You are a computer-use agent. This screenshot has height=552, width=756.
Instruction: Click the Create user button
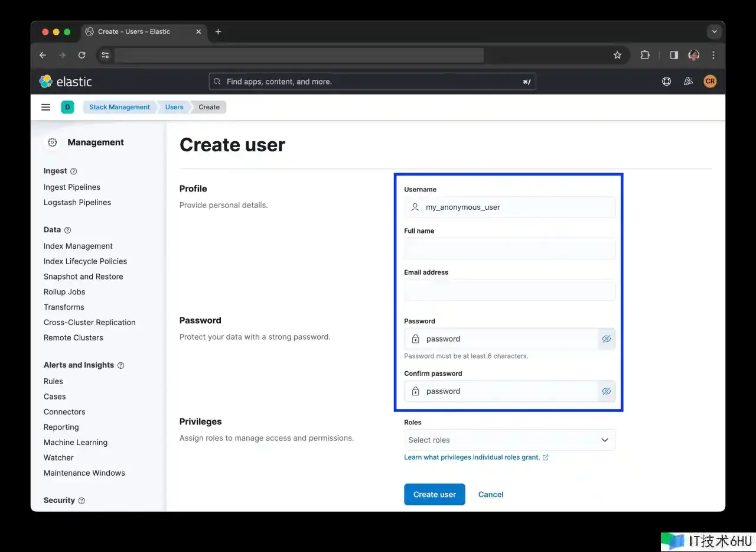(434, 495)
